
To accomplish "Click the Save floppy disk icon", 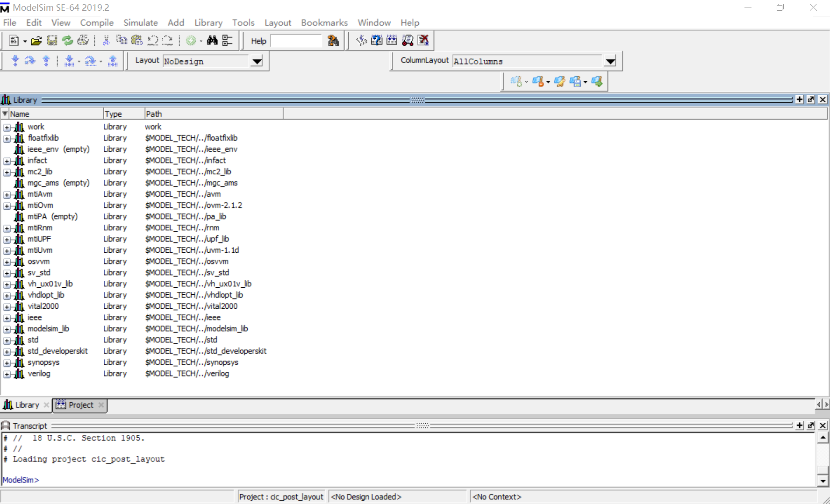I will (x=52, y=41).
